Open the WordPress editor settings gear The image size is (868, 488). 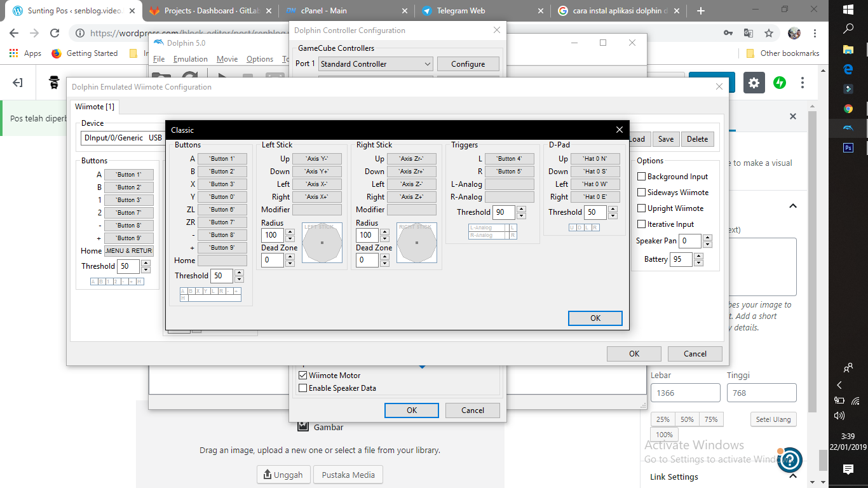[754, 83]
